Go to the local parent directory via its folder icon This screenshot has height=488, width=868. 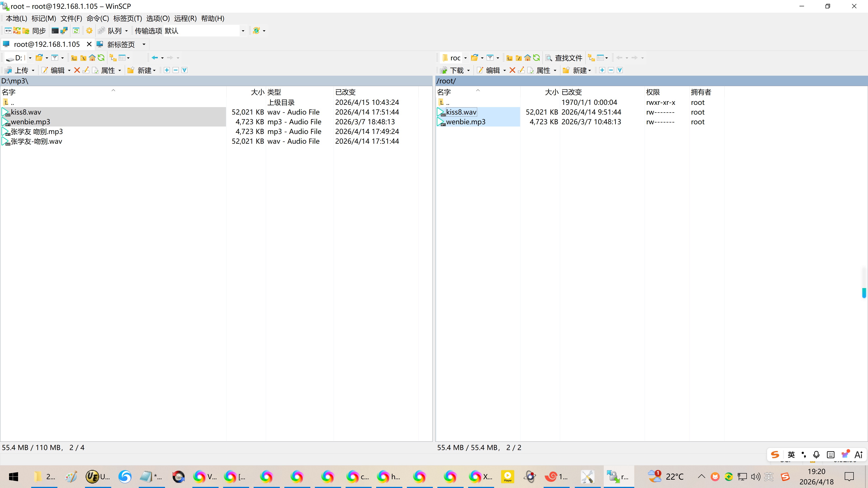coord(74,58)
